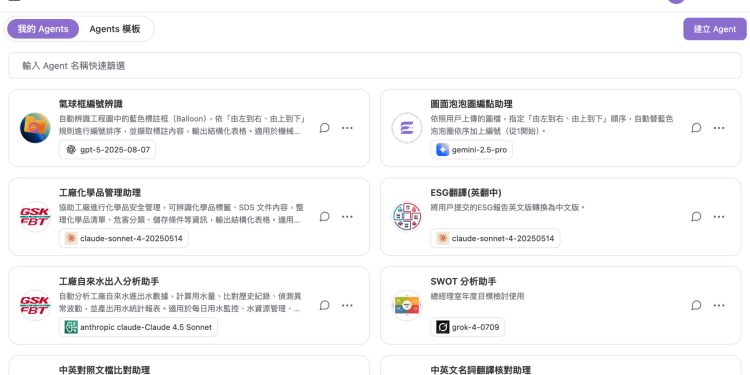Click the 氣球框編號辨識 agent avatar
The height and width of the screenshot is (375, 750).
[x=35, y=128]
